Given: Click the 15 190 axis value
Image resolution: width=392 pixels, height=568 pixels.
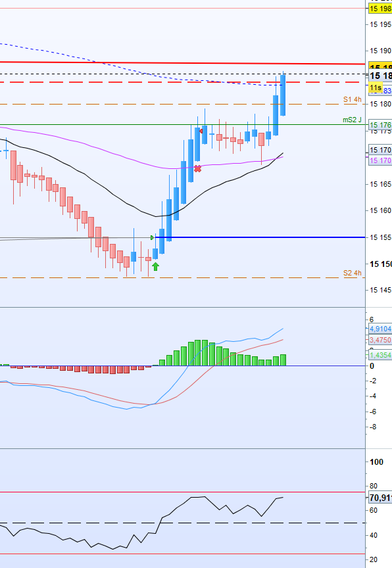Looking at the screenshot, I should tap(380, 51).
